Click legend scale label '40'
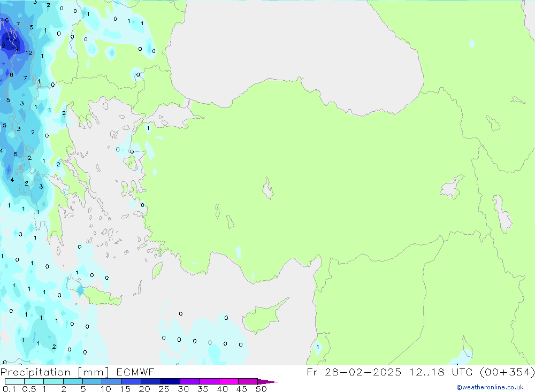Viewport: 535px width, 392px height. click(222, 389)
